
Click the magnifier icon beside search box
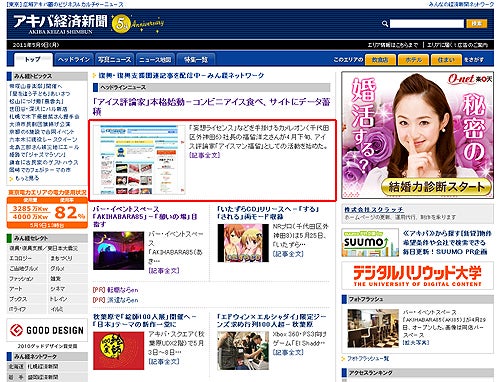[x=385, y=24]
